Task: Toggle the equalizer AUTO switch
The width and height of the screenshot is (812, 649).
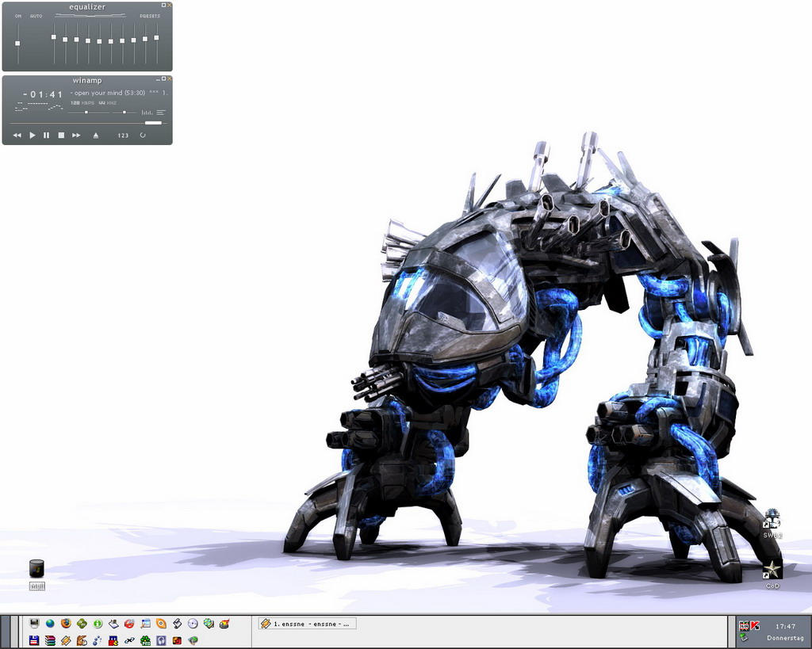Action: coord(36,16)
